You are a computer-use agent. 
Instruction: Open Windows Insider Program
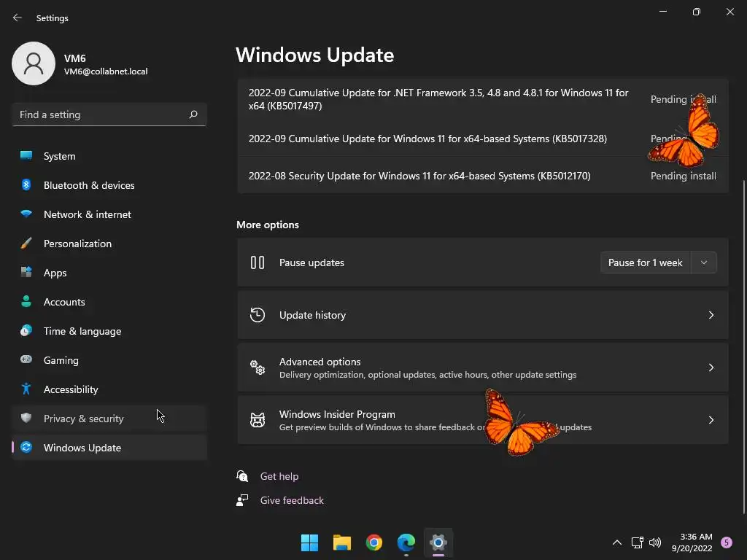click(483, 420)
